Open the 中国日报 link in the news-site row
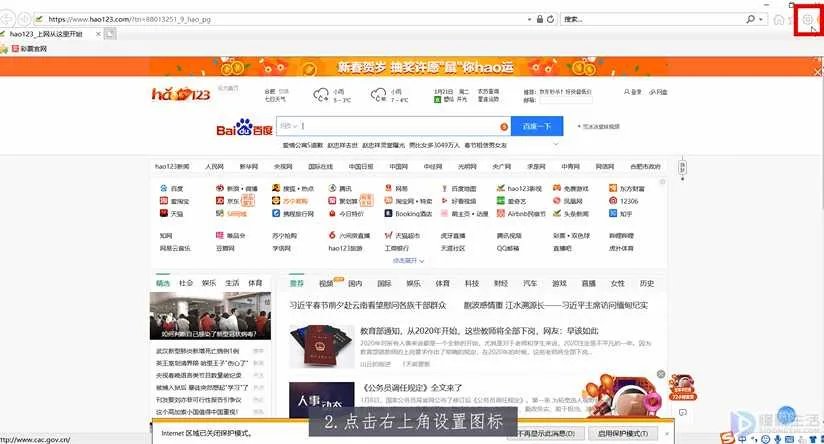Image resolution: width=824 pixels, height=444 pixels. point(361,167)
